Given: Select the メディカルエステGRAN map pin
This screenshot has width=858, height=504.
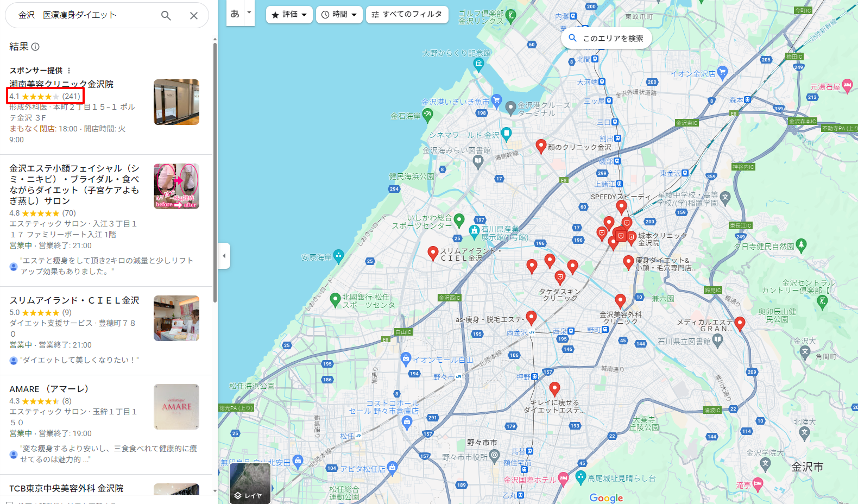Looking at the screenshot, I should 740,324.
